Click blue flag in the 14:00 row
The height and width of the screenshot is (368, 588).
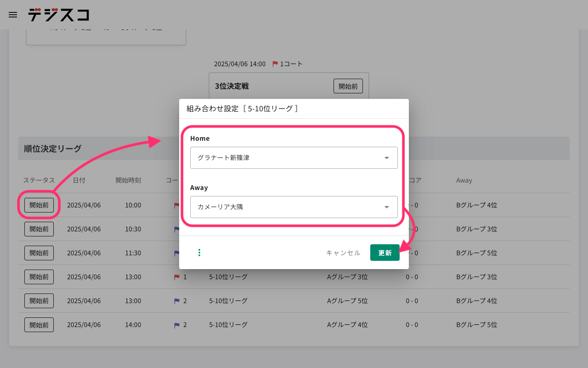click(x=177, y=325)
